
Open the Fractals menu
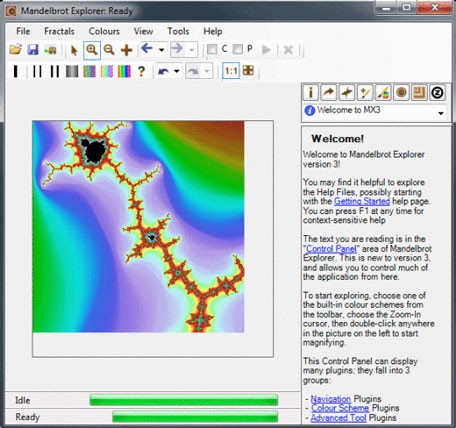[x=59, y=31]
